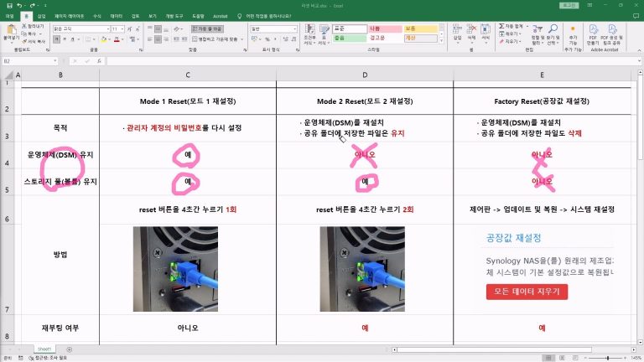Viewport: 644px width, 362px height.
Task: Click the Undo arrow icon
Action: click(x=19, y=5)
